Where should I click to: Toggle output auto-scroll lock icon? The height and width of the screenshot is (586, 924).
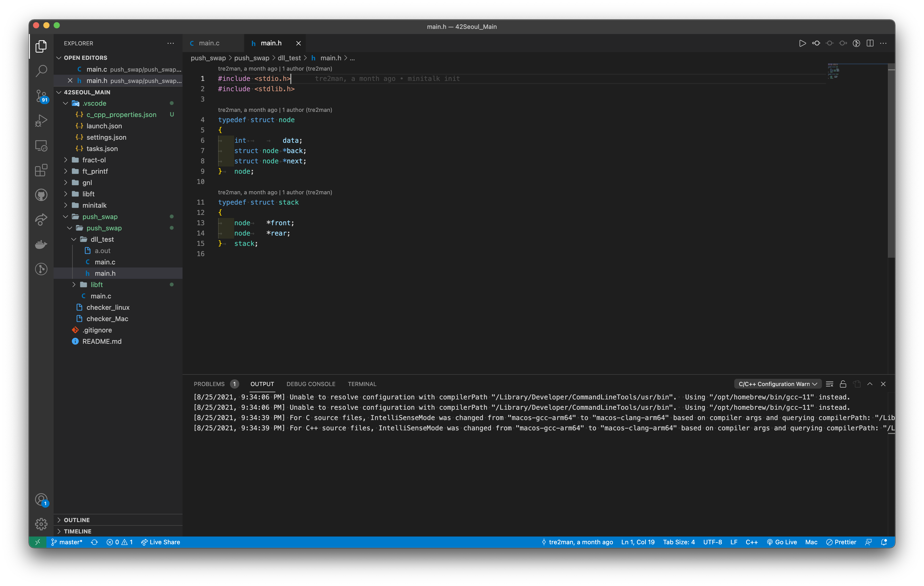point(843,384)
